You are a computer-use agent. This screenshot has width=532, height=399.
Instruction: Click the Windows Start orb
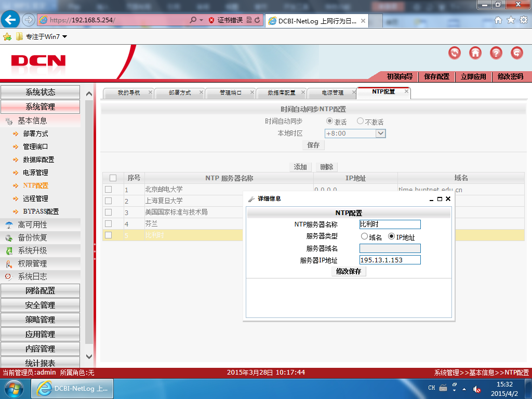14,389
